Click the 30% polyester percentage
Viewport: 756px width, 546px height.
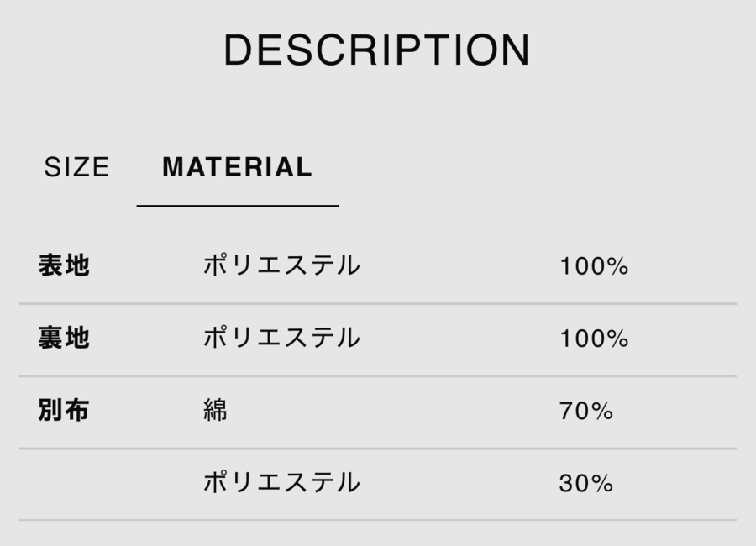tap(586, 484)
